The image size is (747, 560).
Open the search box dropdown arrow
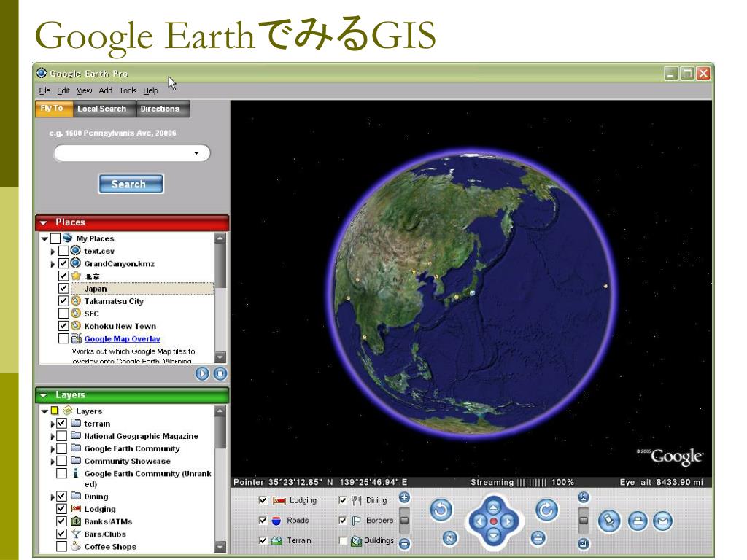(x=196, y=153)
